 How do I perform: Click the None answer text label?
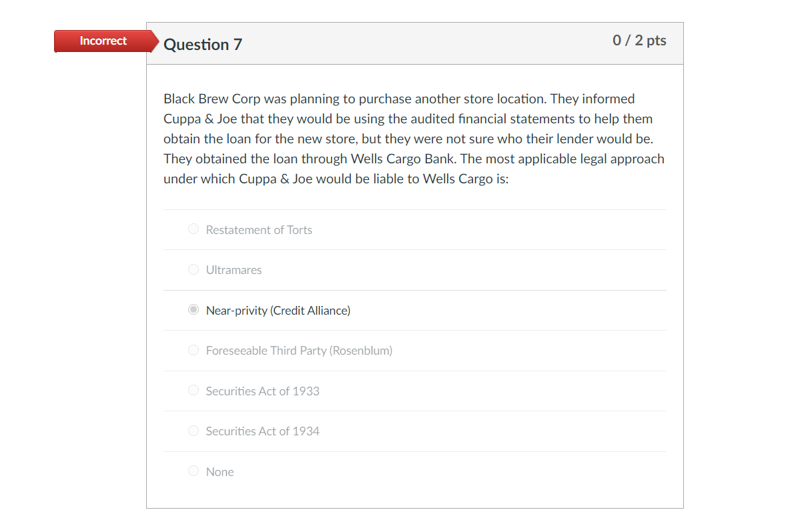(x=220, y=471)
